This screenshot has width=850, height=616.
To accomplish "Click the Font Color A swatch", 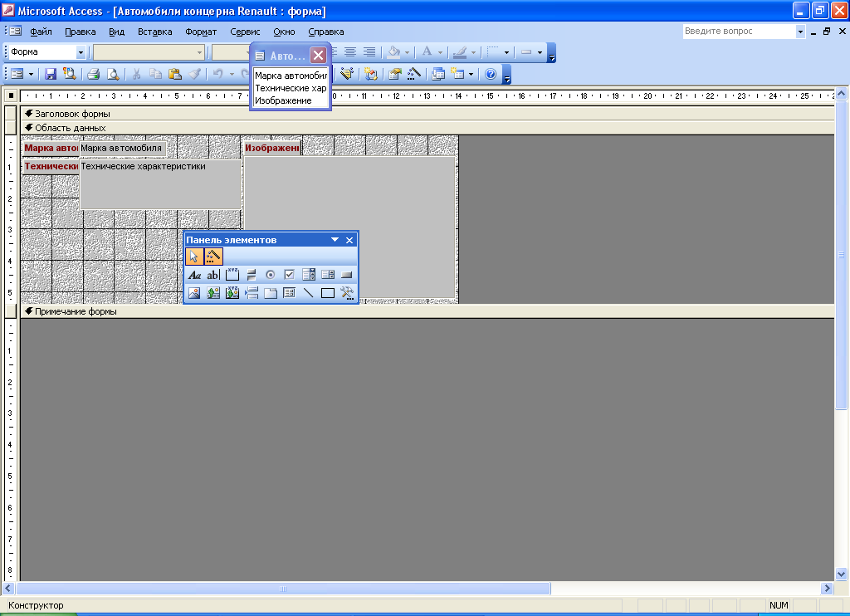I will [427, 52].
